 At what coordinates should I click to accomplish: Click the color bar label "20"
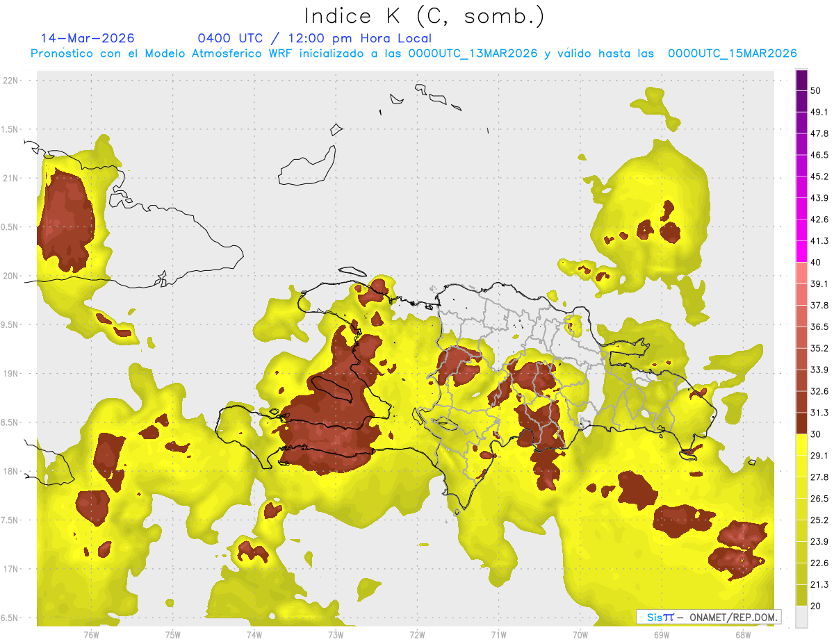coord(817,605)
